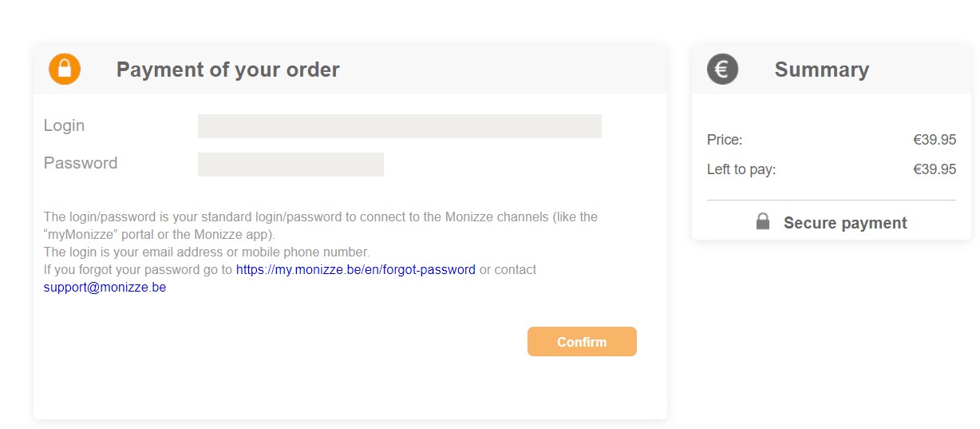Select the Payment of your order heading
Screen dimensions: 980x429
tap(228, 70)
